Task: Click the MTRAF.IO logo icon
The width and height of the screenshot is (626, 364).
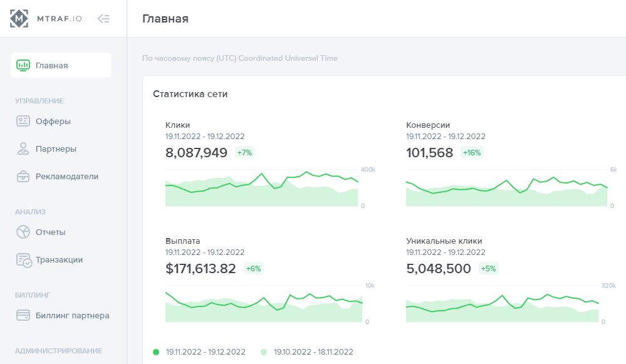Action: [x=19, y=19]
